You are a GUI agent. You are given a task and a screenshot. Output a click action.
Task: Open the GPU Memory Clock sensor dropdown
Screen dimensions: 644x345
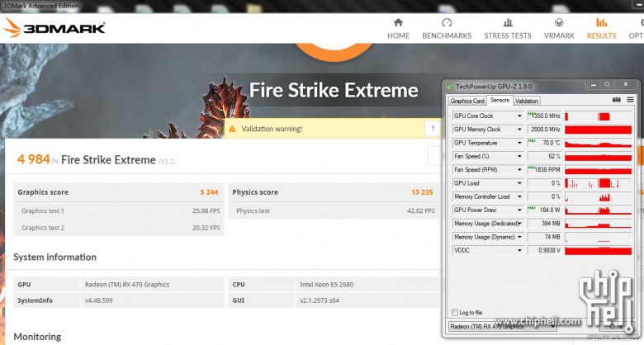519,130
